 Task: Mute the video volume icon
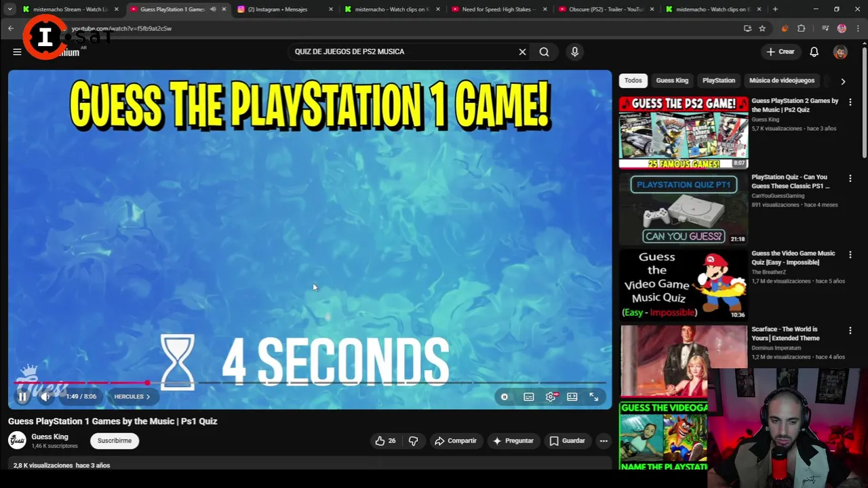point(45,397)
